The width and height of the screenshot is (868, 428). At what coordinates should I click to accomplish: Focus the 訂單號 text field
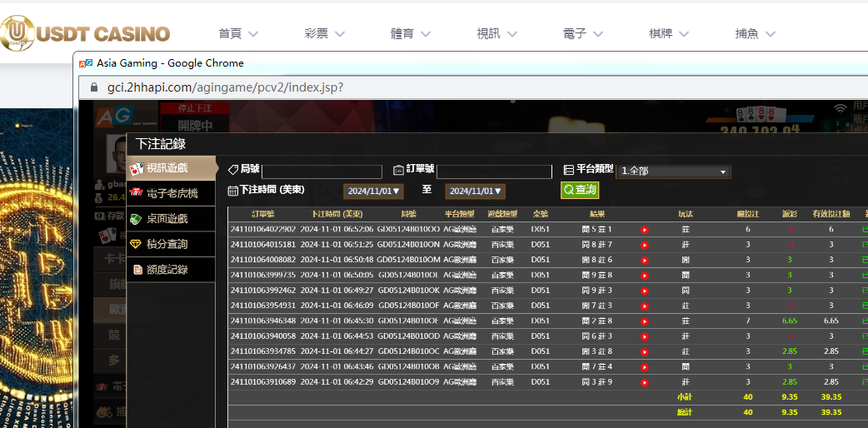point(494,172)
